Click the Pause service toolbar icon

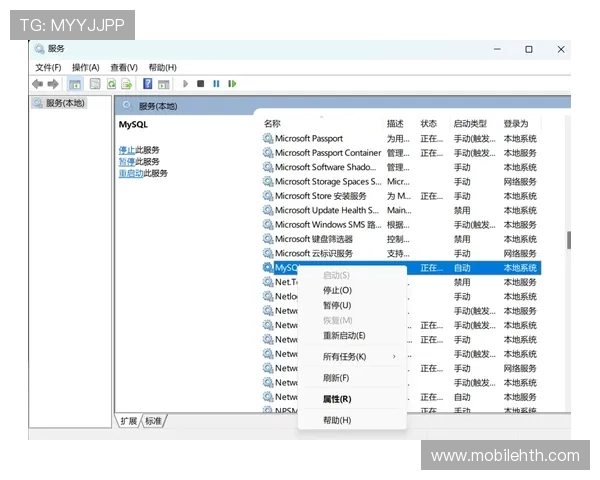216,83
